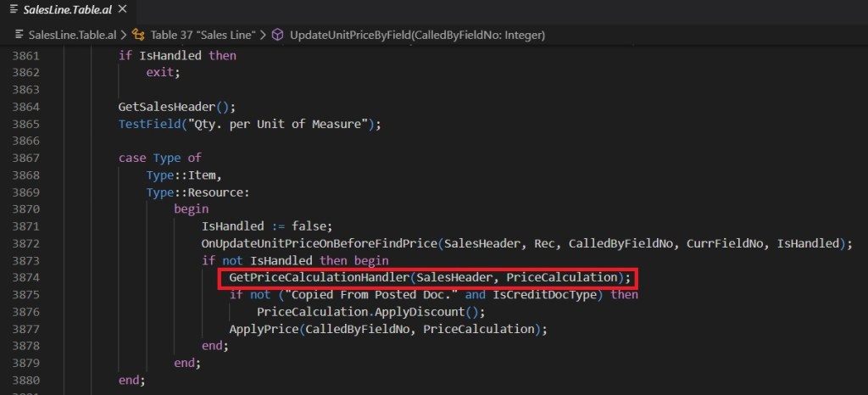
Task: Expand Table 37 "Sales Line" breadcrumb
Action: (x=204, y=35)
